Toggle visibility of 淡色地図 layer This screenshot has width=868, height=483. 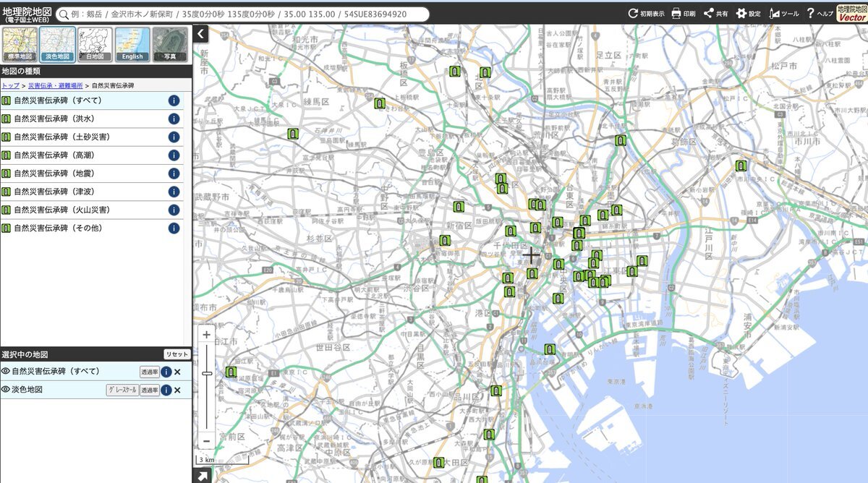(6, 390)
